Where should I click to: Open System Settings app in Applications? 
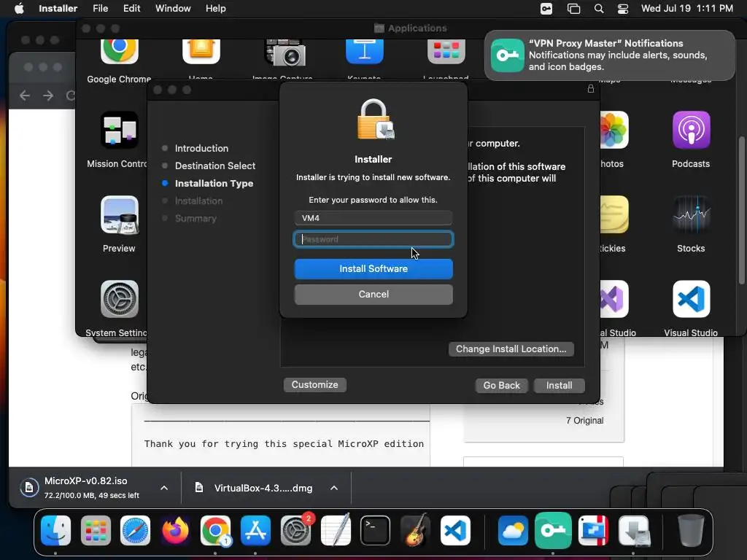click(119, 299)
